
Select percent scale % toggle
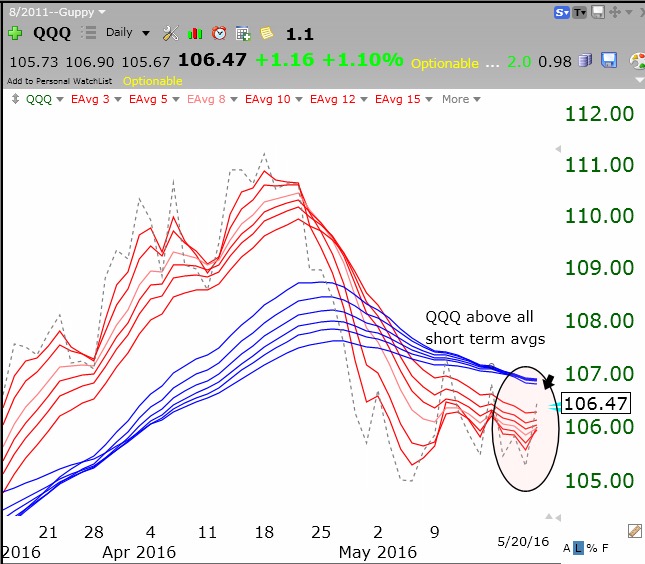(592, 548)
